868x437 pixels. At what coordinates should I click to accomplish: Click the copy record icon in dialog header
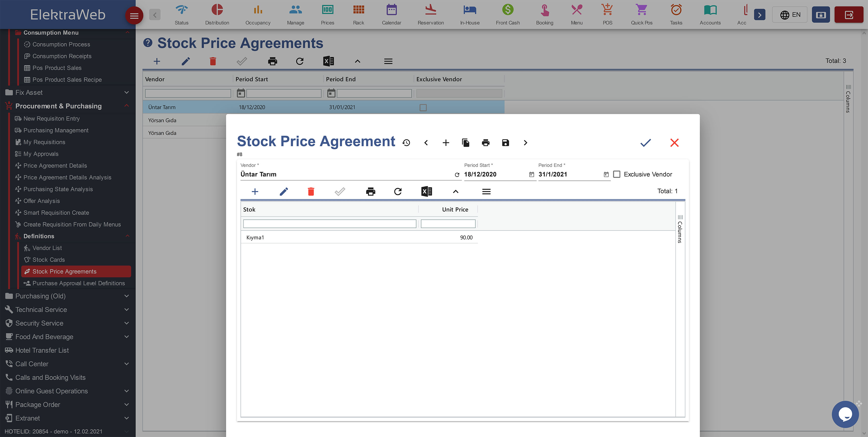(466, 143)
